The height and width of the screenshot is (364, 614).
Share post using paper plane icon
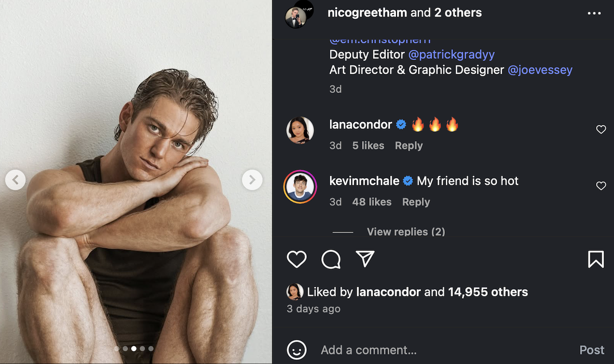365,259
